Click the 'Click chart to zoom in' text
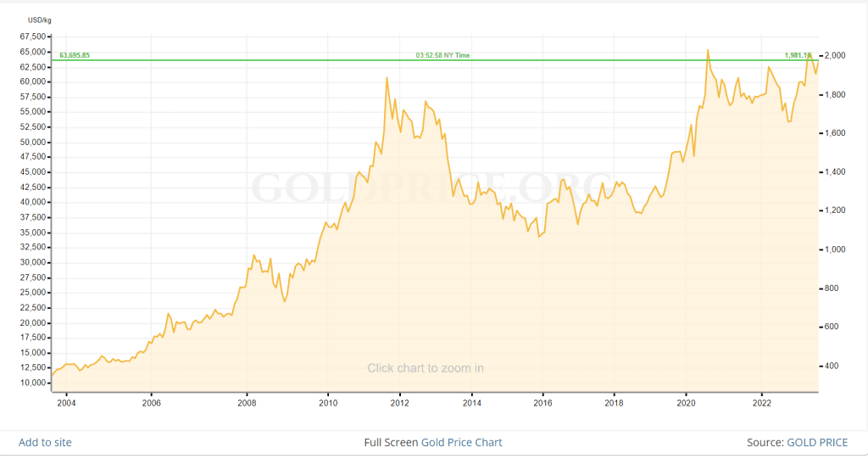The height and width of the screenshot is (459, 868). [x=426, y=368]
